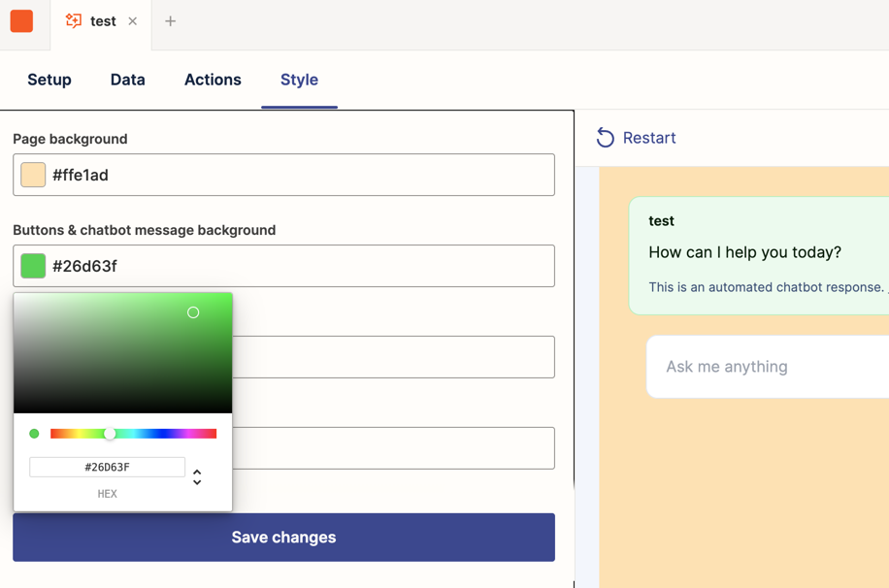Click Restart above the chat preview
The image size is (889, 588).
pyautogui.click(x=648, y=138)
